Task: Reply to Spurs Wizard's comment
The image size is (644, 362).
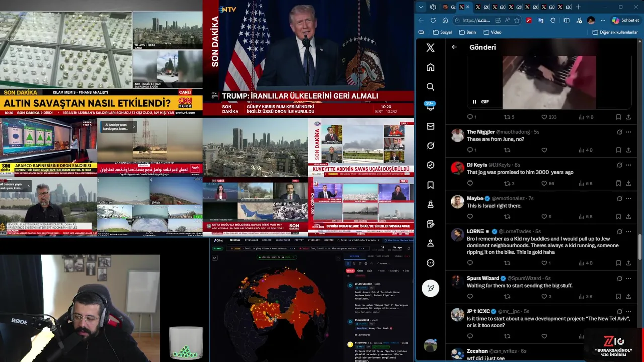Action: 470,297
